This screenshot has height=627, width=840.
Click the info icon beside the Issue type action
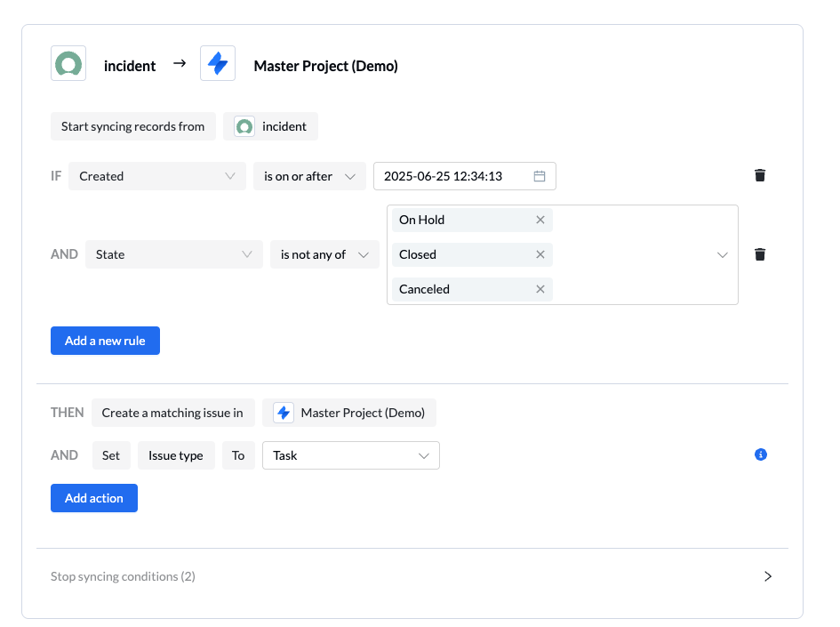(760, 454)
